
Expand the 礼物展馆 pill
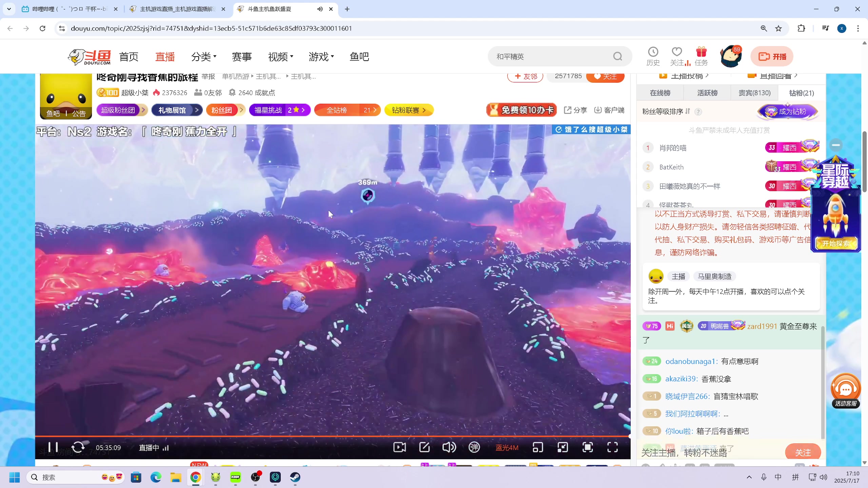tap(177, 110)
